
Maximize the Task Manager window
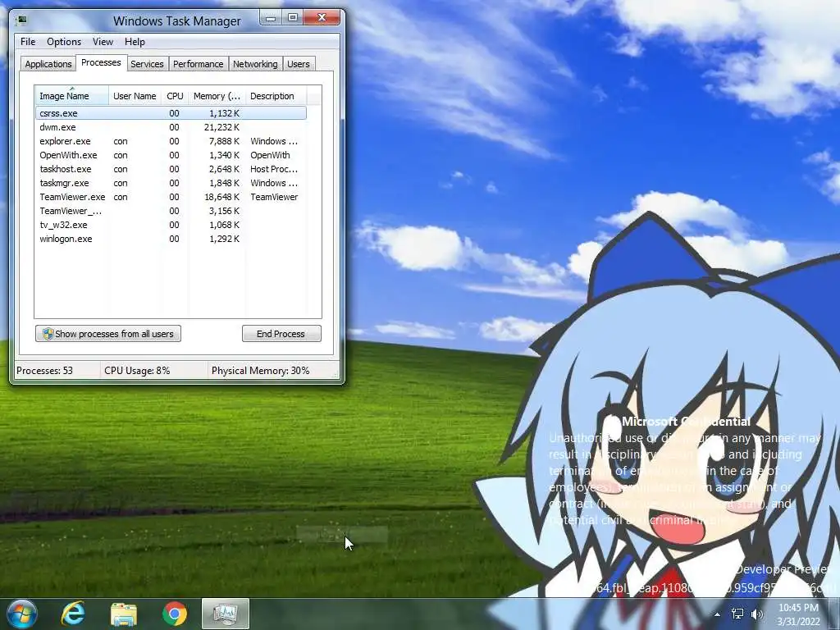[x=293, y=18]
